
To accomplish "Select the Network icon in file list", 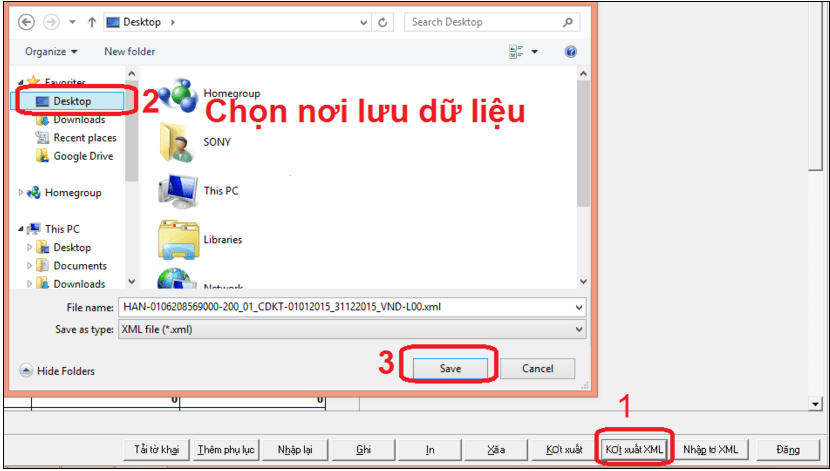I will (x=175, y=279).
